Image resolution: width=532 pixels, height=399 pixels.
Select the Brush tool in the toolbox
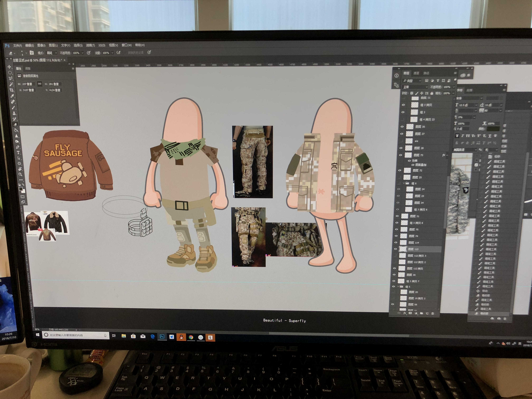(x=13, y=108)
